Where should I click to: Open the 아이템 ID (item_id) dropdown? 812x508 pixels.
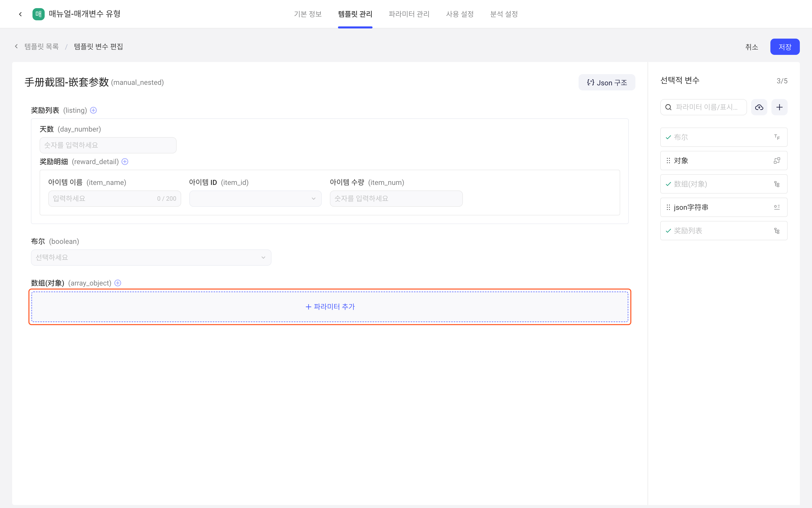pyautogui.click(x=255, y=199)
